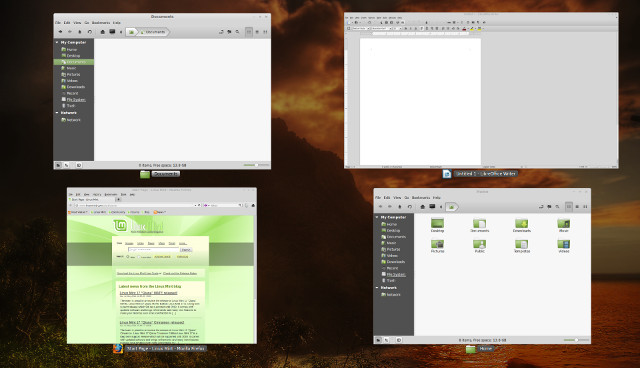Adjust zoom slider in Documents window status bar
Screen dimensions: 640x368
[x=256, y=165]
